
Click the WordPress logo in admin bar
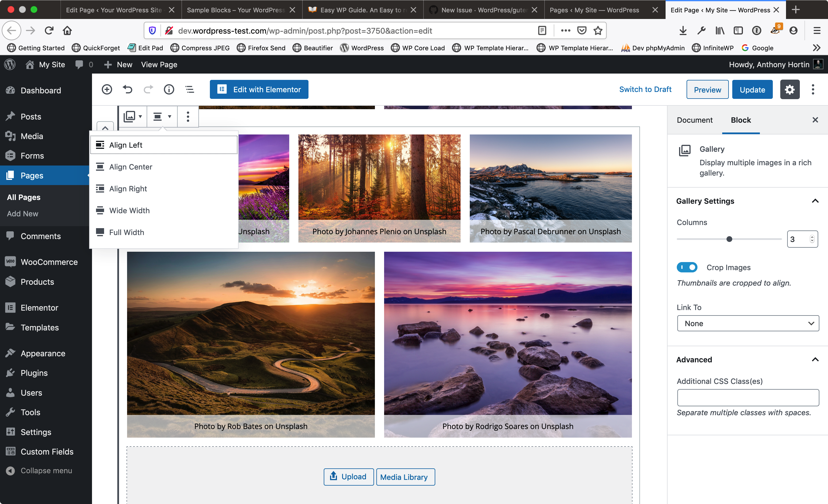pyautogui.click(x=10, y=64)
